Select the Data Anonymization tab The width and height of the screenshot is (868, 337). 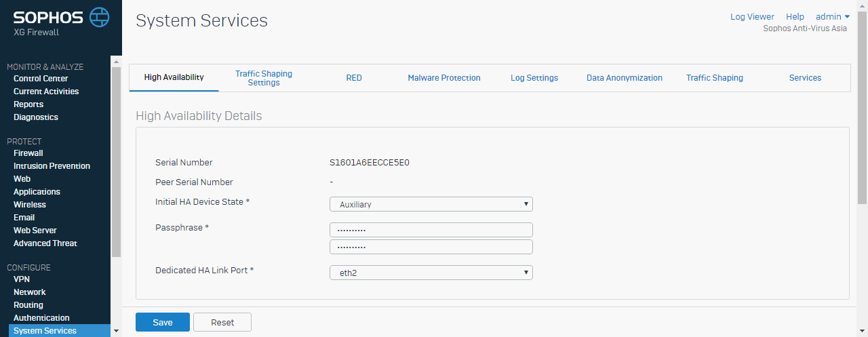click(625, 78)
